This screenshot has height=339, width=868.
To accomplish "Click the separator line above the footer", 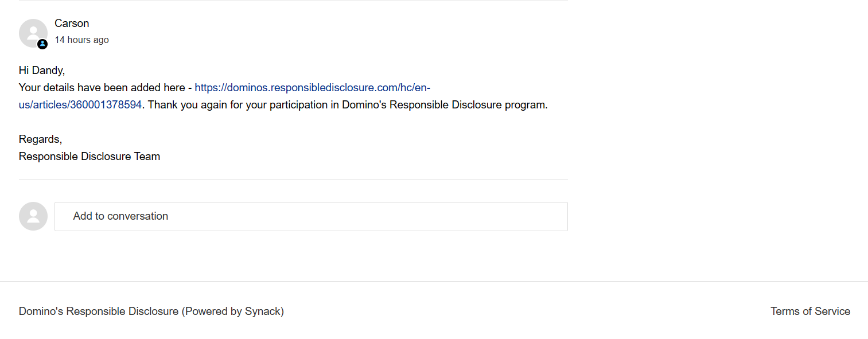I will (434, 281).
